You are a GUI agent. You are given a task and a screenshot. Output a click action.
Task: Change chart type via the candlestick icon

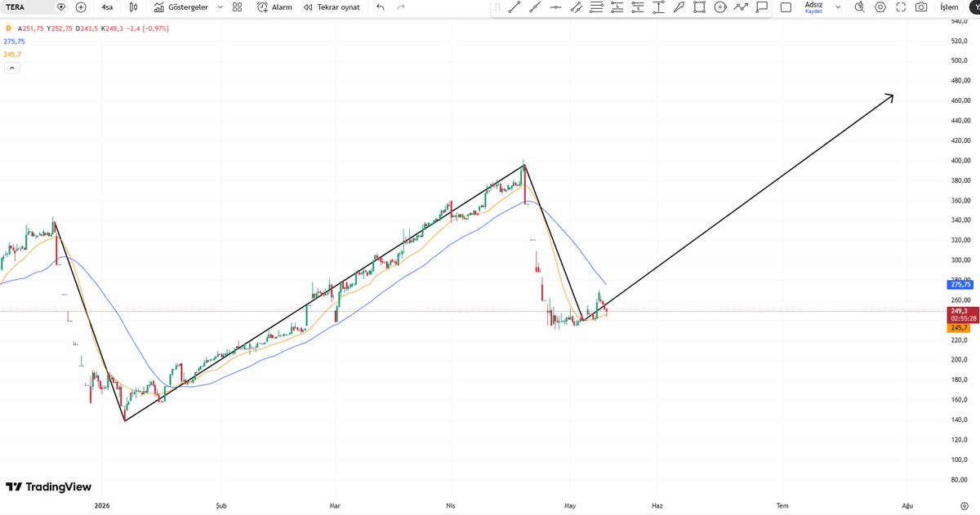pos(132,7)
